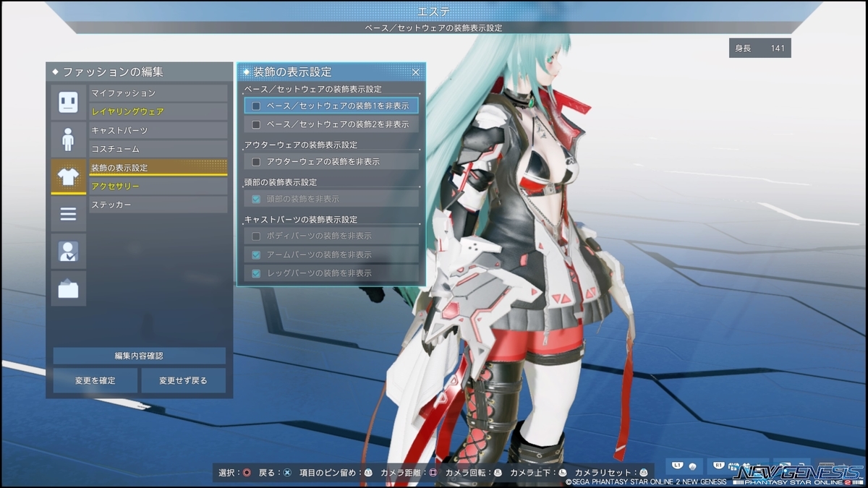Toggle ベース／セットウェアの装飾2を非表示 checkbox
Viewport: 868px width, 488px height.
[x=256, y=124]
